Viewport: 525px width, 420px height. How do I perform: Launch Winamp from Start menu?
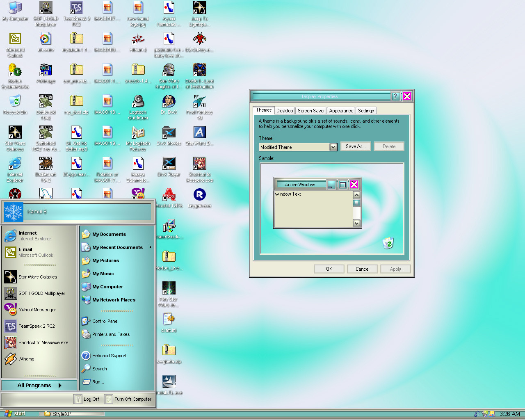40,359
